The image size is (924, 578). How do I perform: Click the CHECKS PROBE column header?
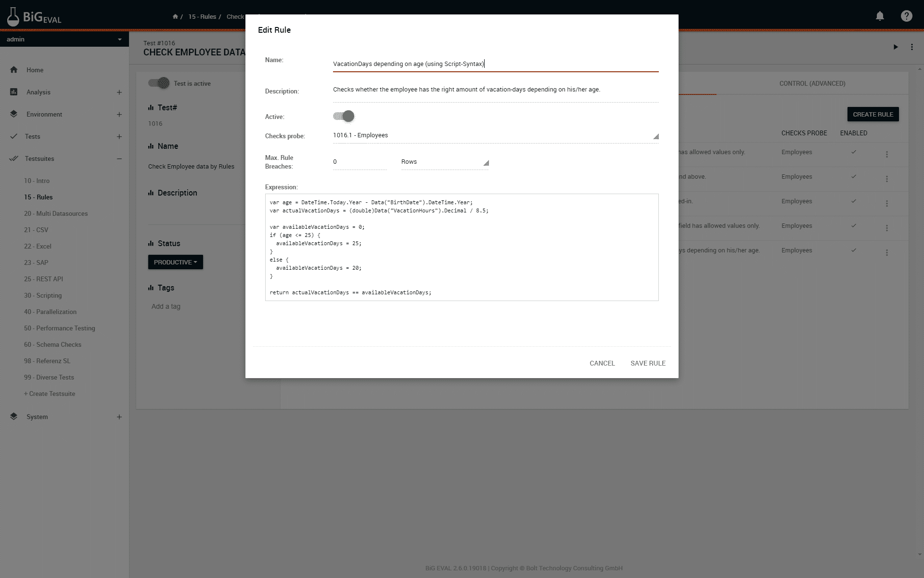[804, 133]
